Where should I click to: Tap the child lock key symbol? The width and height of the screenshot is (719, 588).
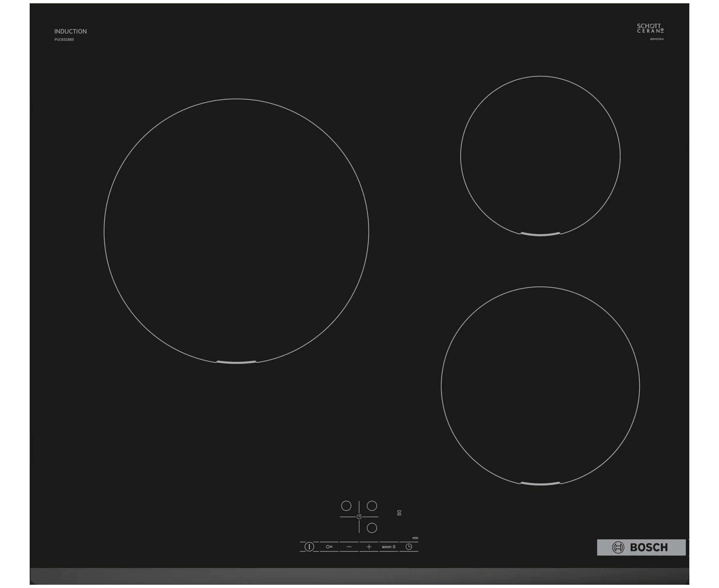point(329,547)
